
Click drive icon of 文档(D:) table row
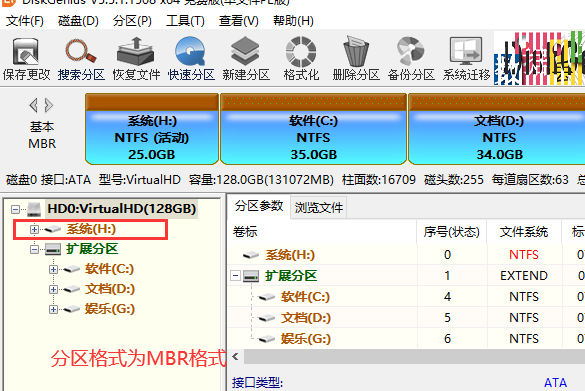click(x=266, y=318)
